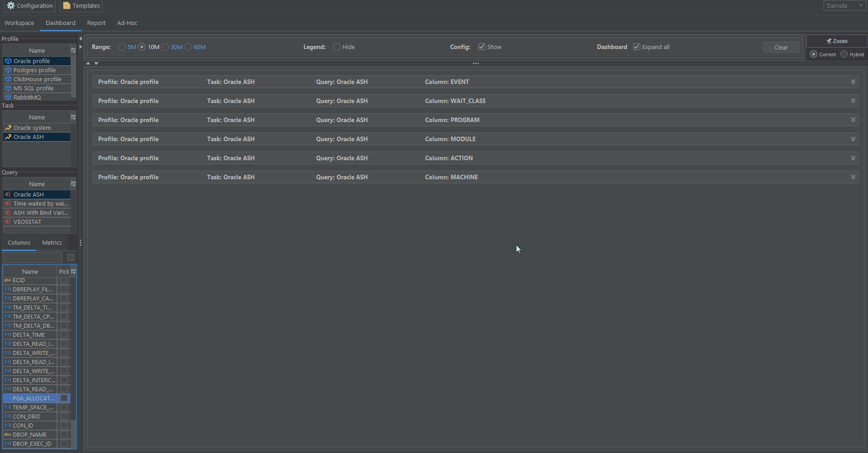Viewport: 868px width, 453px height.
Task: Click the left panel expand arrow
Action: tap(80, 47)
